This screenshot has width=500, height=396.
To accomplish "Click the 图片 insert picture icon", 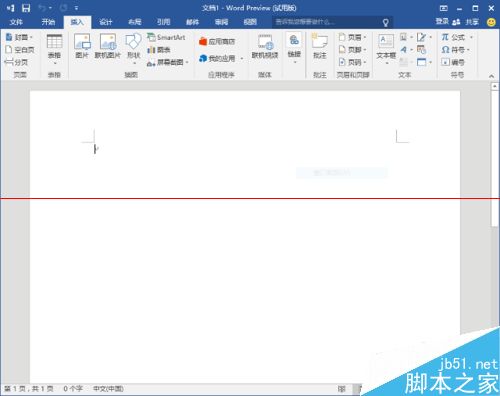I will pos(82,42).
